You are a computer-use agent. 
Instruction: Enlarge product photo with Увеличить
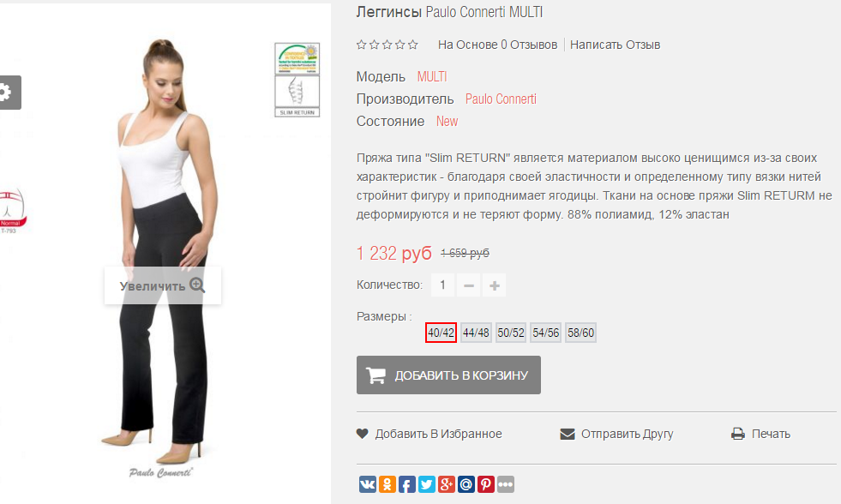[x=163, y=285]
